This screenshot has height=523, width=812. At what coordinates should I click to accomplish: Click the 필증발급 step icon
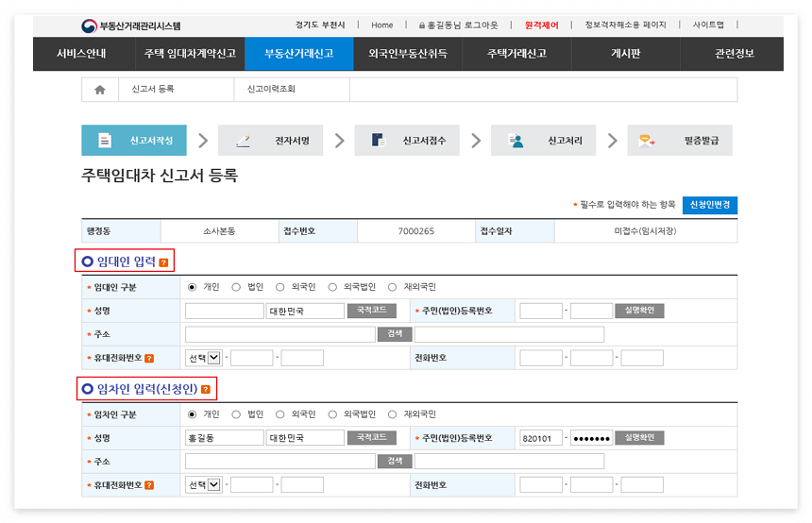point(647,141)
